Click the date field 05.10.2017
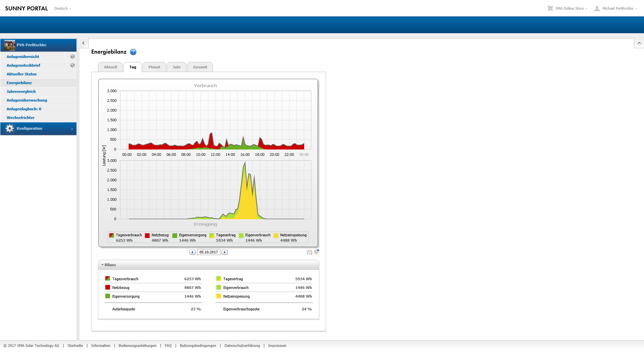Screen dimensions: 644x362 (x=208, y=252)
